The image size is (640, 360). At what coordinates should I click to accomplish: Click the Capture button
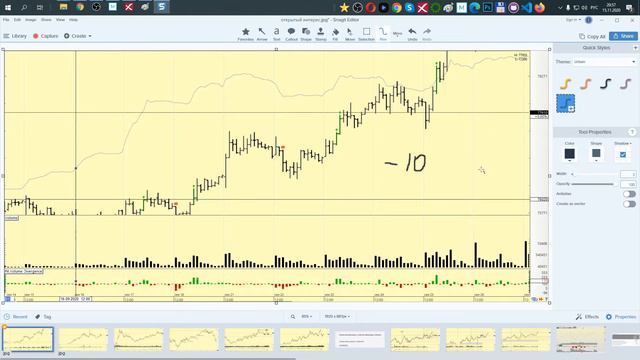click(x=46, y=36)
